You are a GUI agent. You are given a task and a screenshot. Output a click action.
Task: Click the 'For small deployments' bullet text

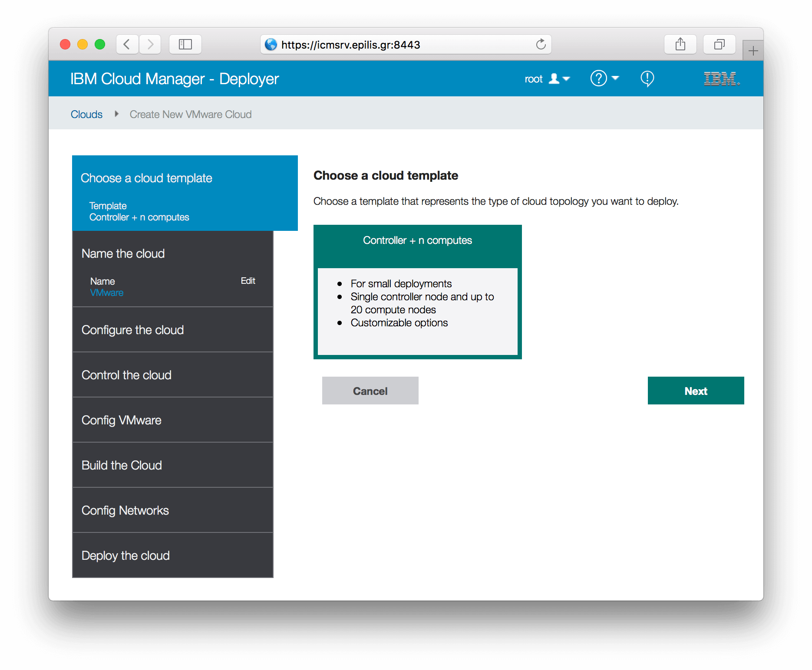[x=401, y=283]
